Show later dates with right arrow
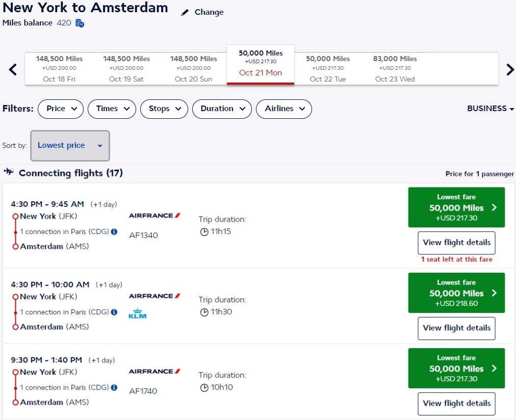Image resolution: width=516 pixels, height=420 pixels. (x=509, y=69)
